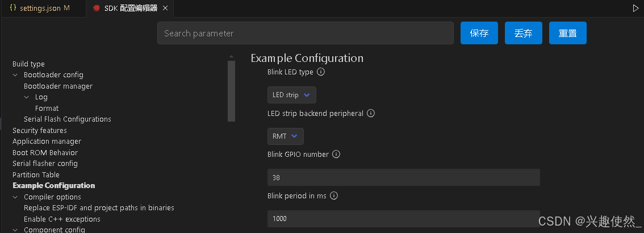The image size is (644, 233).
Task: Collapse the Log tree node
Action: [26, 97]
